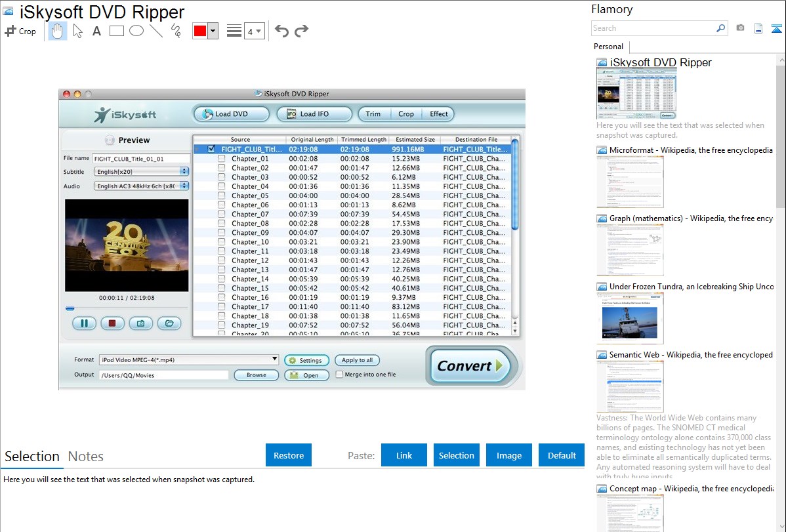Click the blue eject-style icon top right
The height and width of the screenshot is (532, 786).
coord(776,28)
